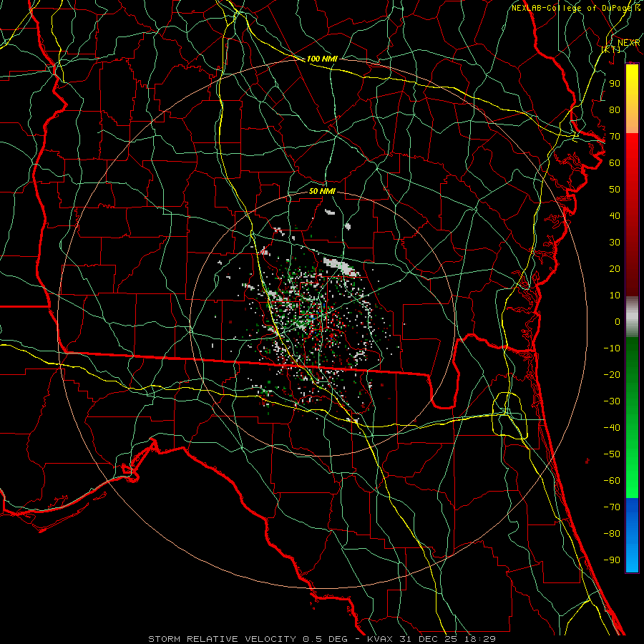The image size is (644, 644).
Task: Click the 10 value on the velocity scale
Action: 615,296
